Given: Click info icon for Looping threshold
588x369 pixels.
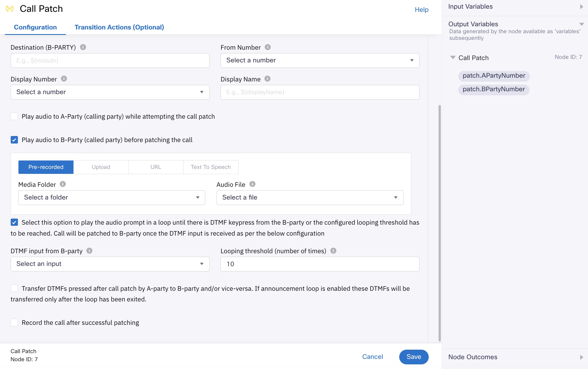Looking at the screenshot, I should [x=333, y=251].
